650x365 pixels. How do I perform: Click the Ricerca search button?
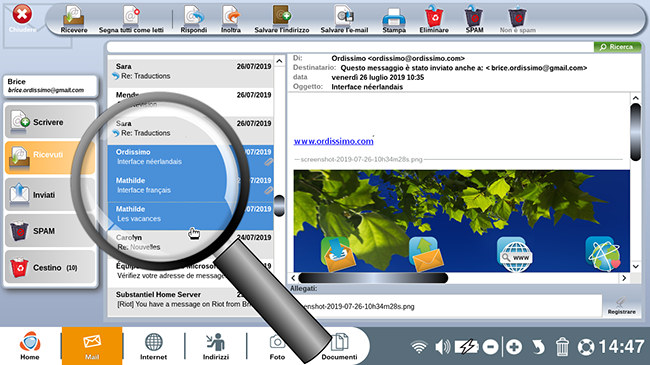[x=617, y=47]
